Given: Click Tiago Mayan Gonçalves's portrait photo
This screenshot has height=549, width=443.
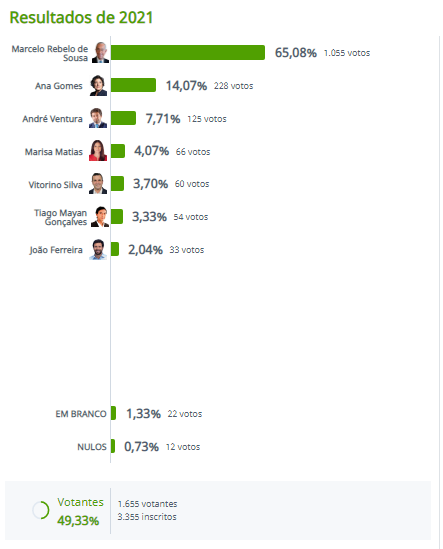Looking at the screenshot, I should pos(100,217).
